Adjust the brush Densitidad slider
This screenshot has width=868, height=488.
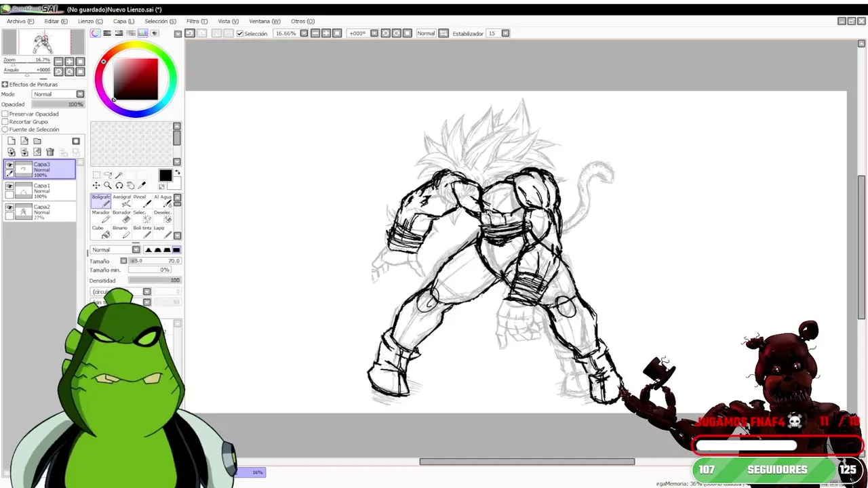(155, 280)
